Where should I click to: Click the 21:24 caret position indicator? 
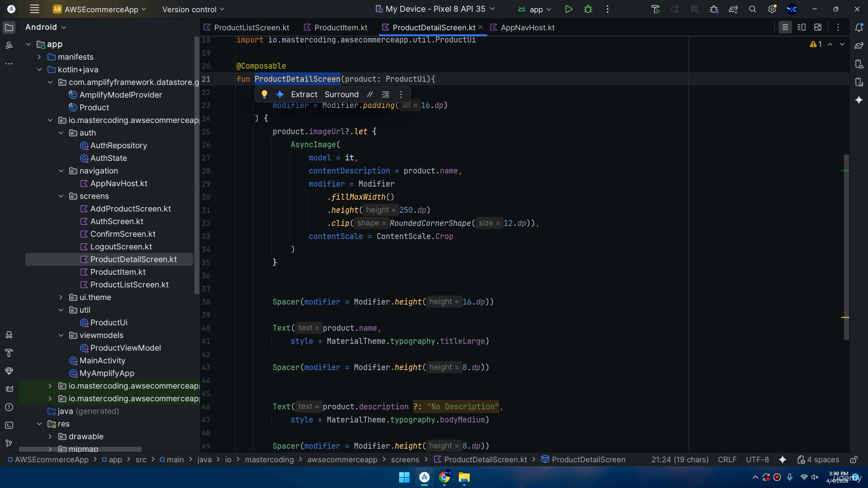pyautogui.click(x=680, y=460)
